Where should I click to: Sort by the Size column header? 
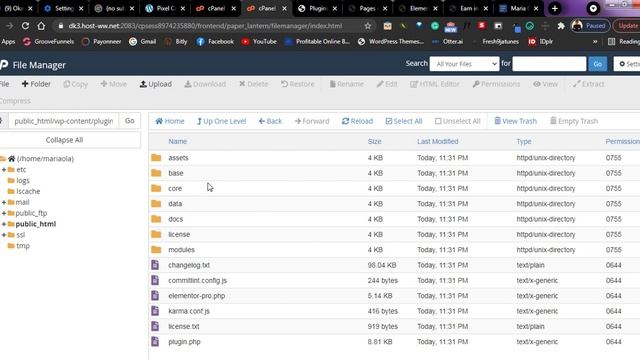tap(374, 141)
